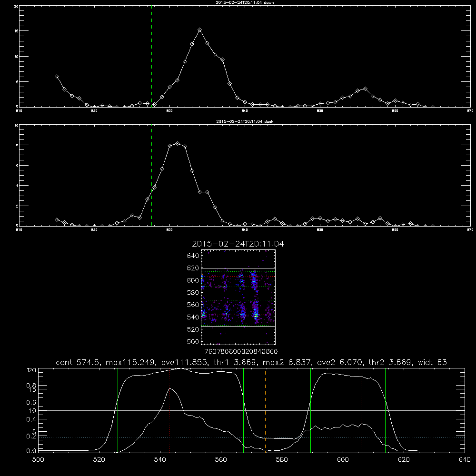Click the highest diamond point of dawn curve
Image resolution: width=476 pixels, height=476 pixels.
[x=199, y=30]
